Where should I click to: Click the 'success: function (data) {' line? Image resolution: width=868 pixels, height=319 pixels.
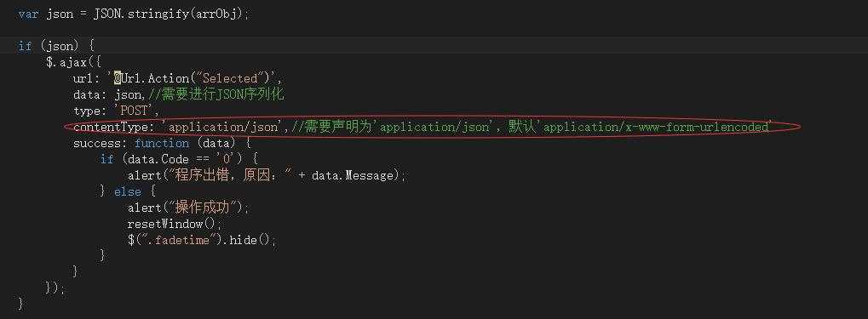click(x=162, y=143)
